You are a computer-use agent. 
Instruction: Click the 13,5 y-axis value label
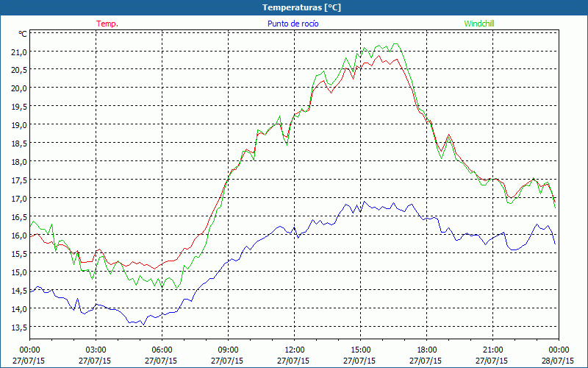17,328
